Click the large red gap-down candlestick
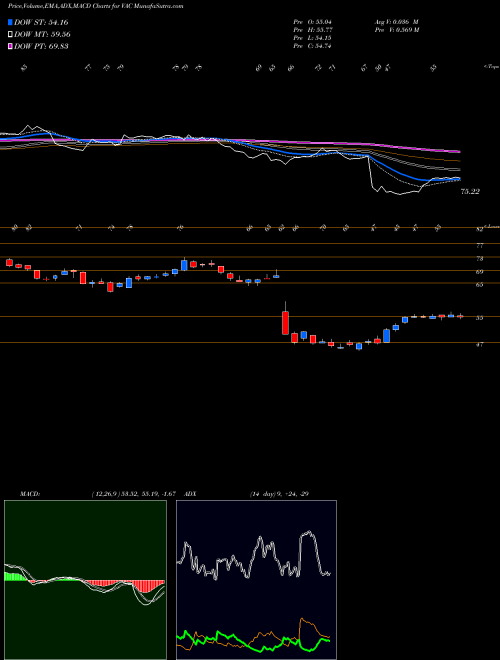Viewport: 500px width, 660px height. pyautogui.click(x=285, y=323)
